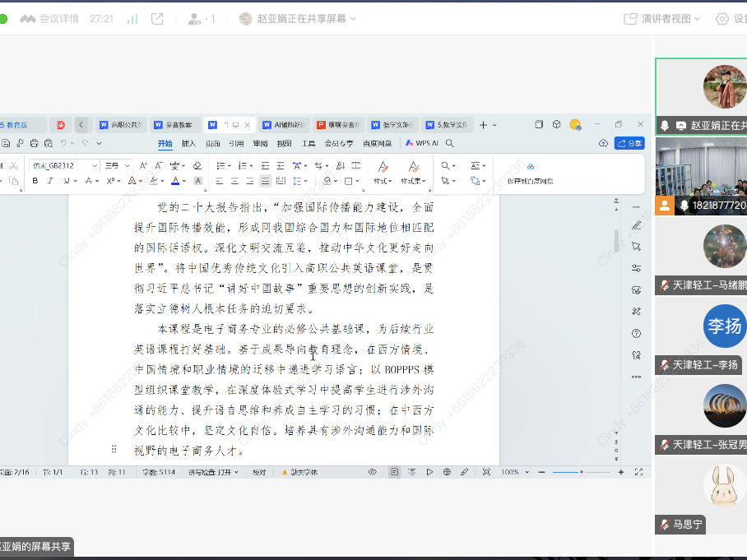The height and width of the screenshot is (560, 747).
Task: Add a new document tab with plus
Action: point(483,125)
